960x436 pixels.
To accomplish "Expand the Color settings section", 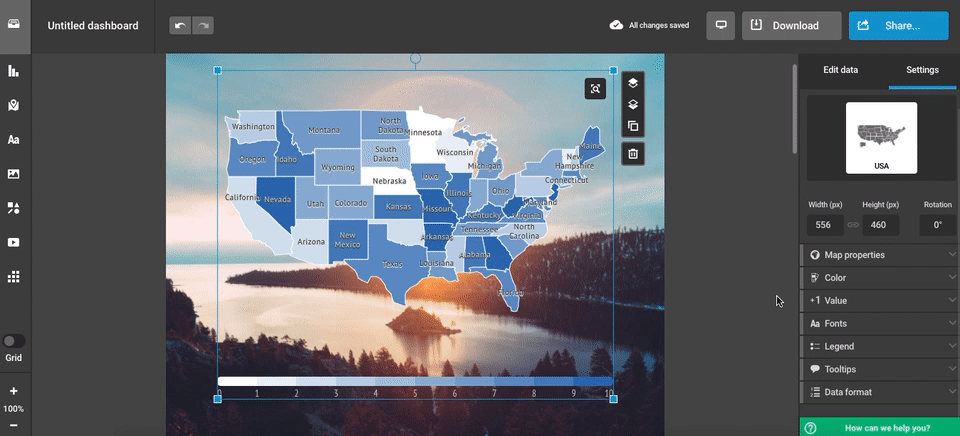I will point(879,278).
